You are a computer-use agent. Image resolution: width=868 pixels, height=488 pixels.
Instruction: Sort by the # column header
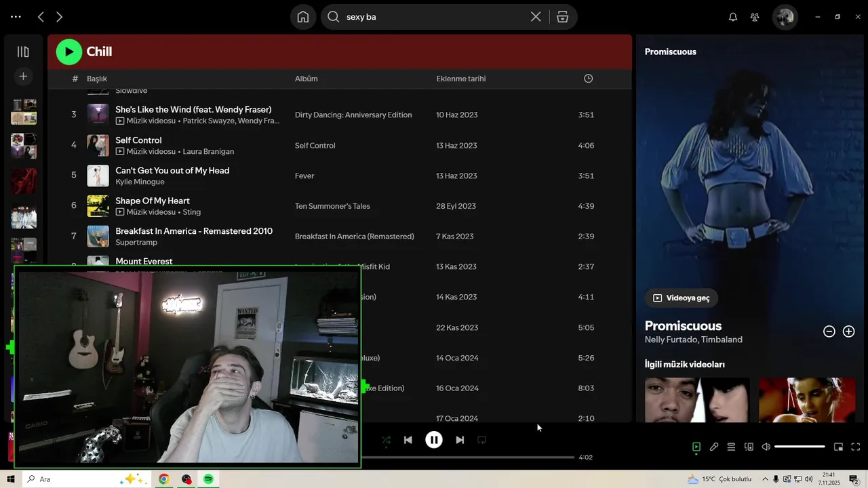[x=75, y=79]
